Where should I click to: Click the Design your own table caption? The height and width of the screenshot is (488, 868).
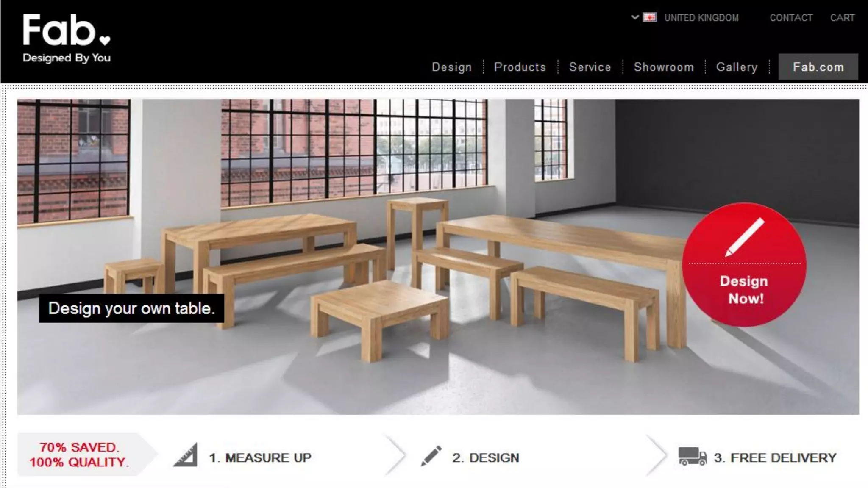[x=131, y=308]
